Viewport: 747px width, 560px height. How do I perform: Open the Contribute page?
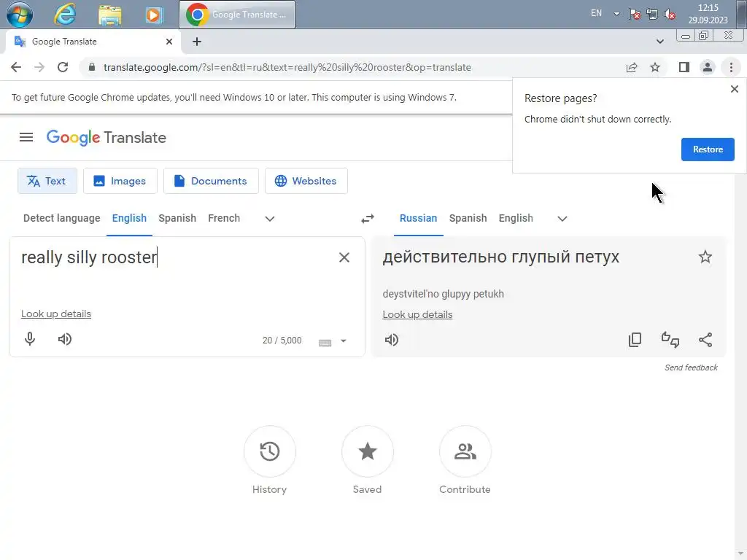[465, 451]
